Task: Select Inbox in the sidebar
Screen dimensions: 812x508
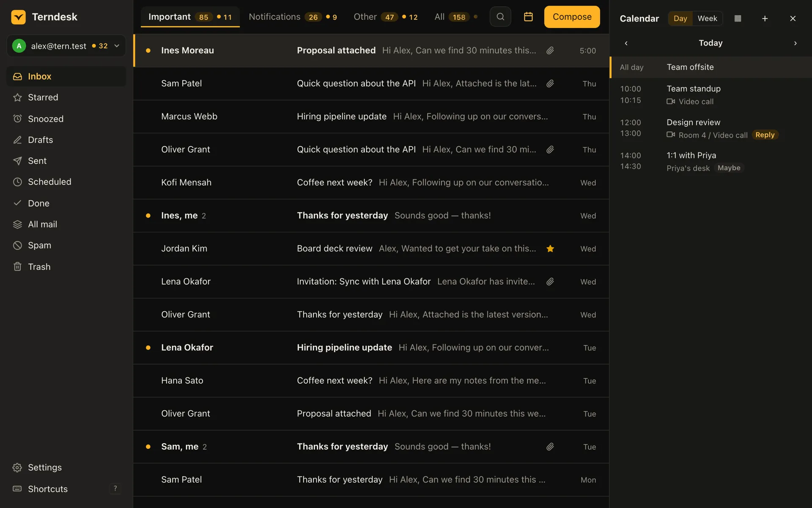Action: pyautogui.click(x=66, y=76)
